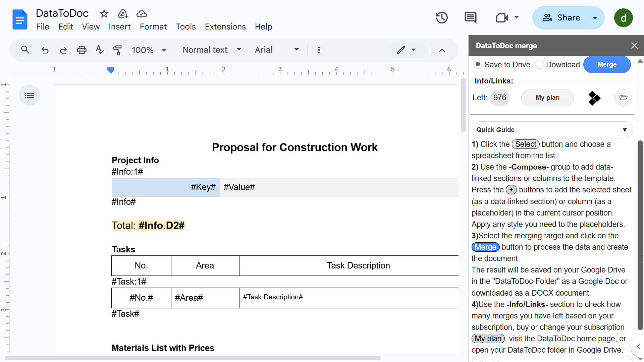Screen dimensions: 644x362
Task: Open the user account avatar
Action: point(623,18)
